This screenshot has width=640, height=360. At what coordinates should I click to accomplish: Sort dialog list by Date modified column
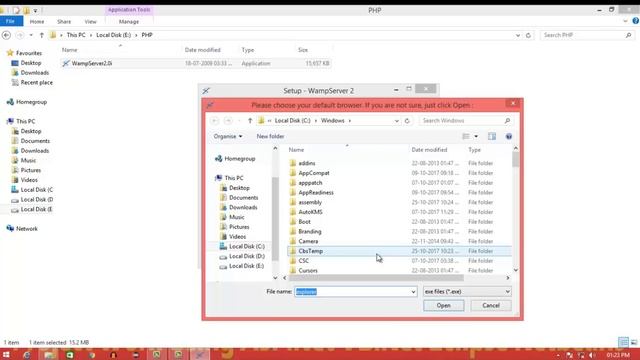pyautogui.click(x=429, y=150)
